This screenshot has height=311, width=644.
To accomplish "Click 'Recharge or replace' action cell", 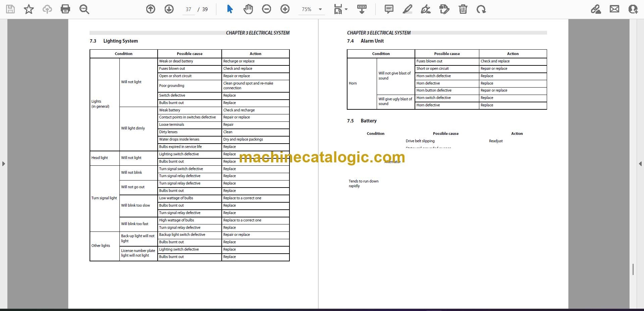I will 255,61.
